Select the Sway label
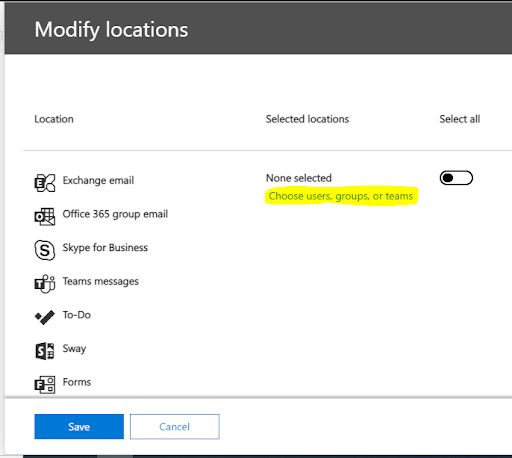The image size is (512, 458). pos(74,349)
